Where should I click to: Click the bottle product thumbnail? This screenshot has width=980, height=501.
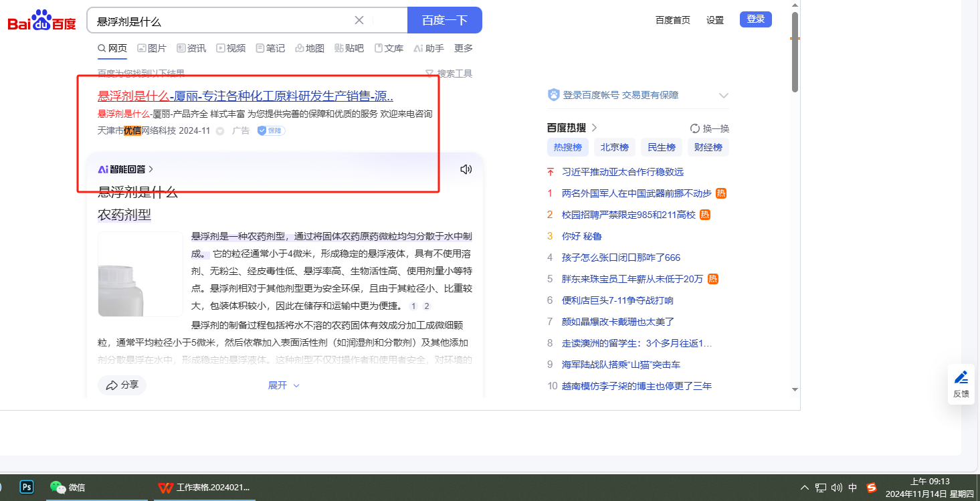pyautogui.click(x=140, y=274)
